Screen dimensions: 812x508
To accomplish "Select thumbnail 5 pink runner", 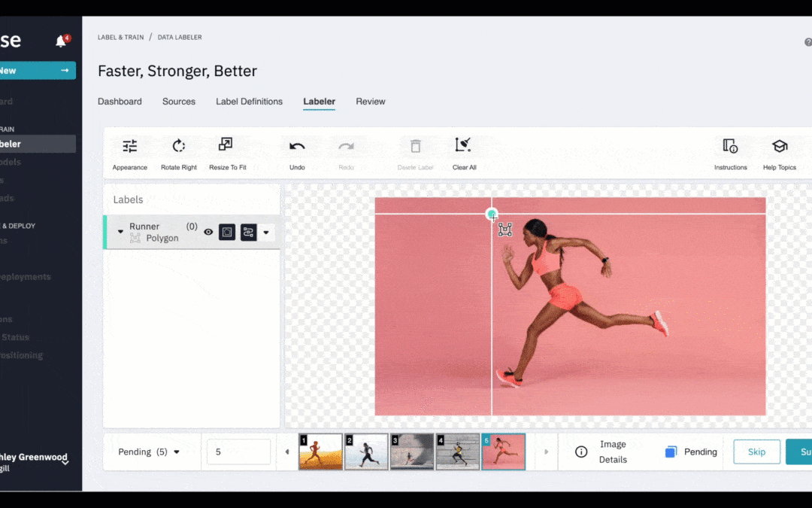I will pyautogui.click(x=503, y=452).
